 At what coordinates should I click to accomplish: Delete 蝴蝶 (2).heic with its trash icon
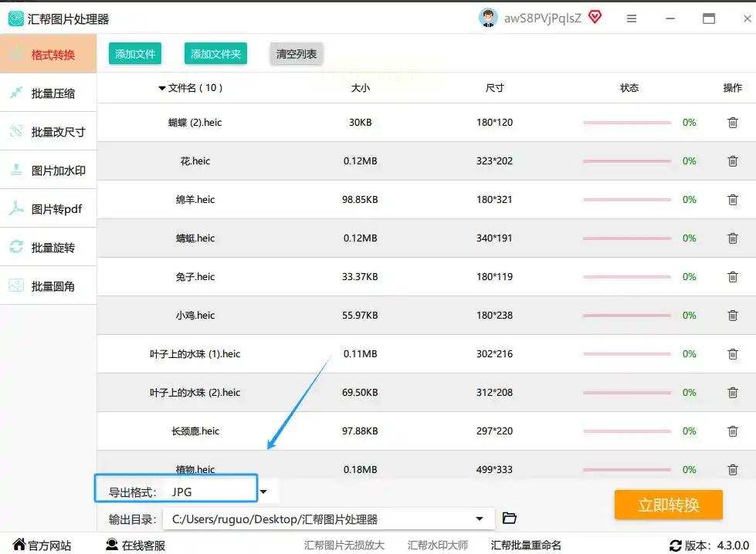[x=732, y=123]
